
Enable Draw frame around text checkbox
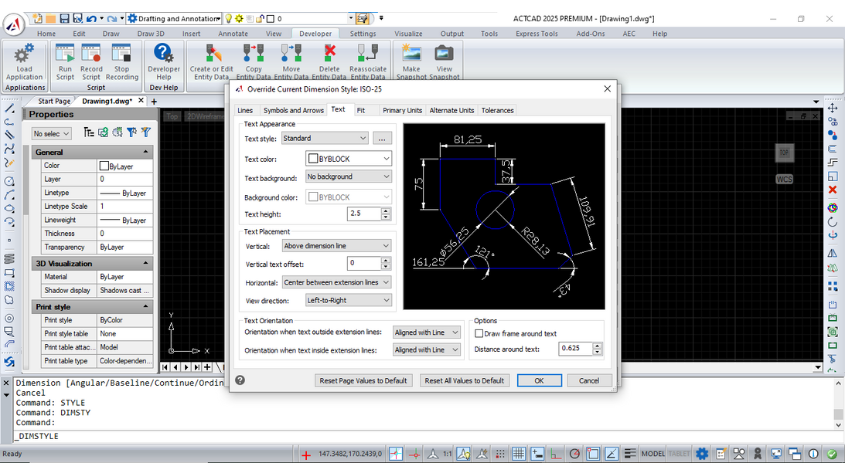pos(479,333)
